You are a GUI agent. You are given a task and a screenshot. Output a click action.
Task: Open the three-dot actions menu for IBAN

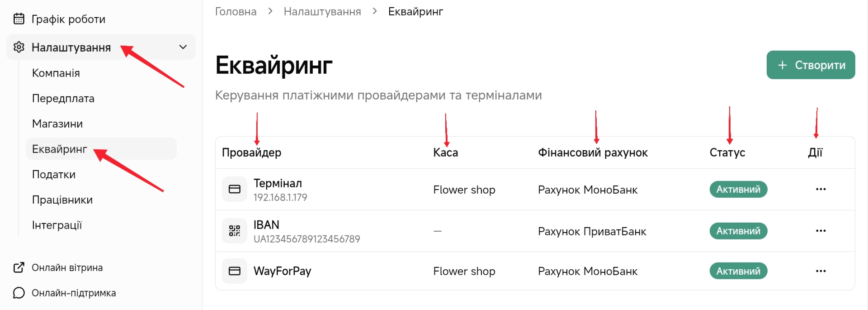tap(821, 231)
